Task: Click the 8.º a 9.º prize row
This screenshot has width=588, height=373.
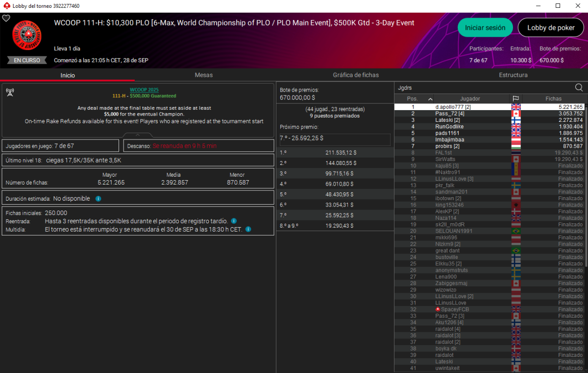Action: (335, 226)
